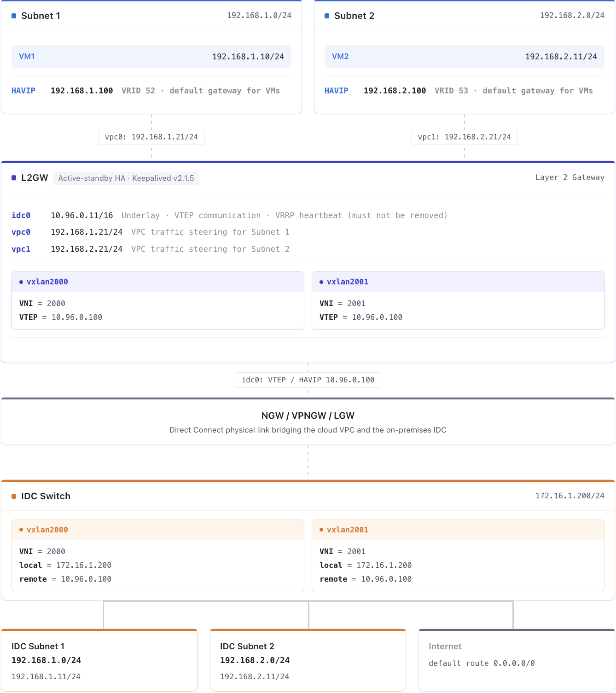Image resolution: width=616 pixels, height=693 pixels.
Task: Click the vpc1 interface name in L2GW
Action: [21, 249]
